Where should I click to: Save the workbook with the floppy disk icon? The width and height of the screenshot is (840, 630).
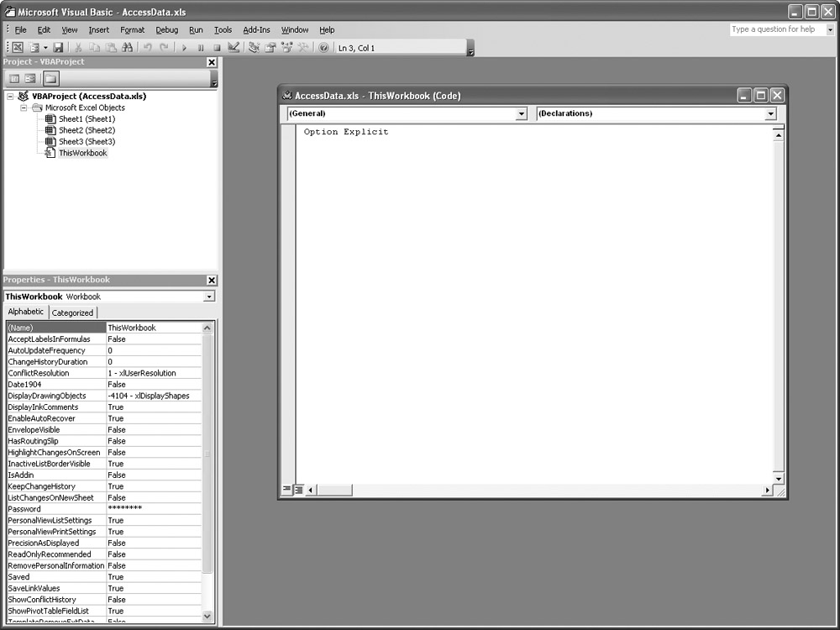pos(58,48)
